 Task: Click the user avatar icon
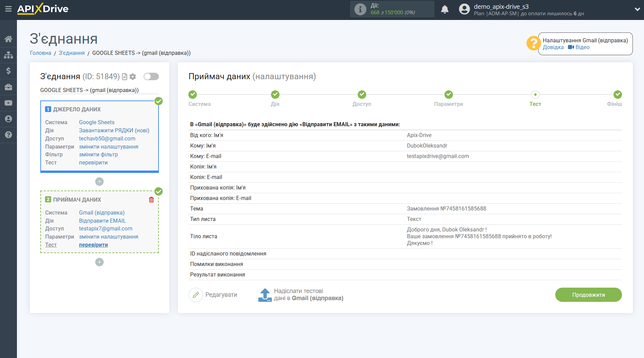pyautogui.click(x=464, y=9)
